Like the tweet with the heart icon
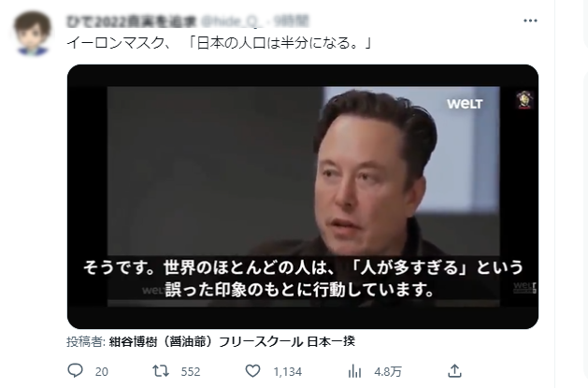This screenshot has width=588, height=388. pos(252,371)
